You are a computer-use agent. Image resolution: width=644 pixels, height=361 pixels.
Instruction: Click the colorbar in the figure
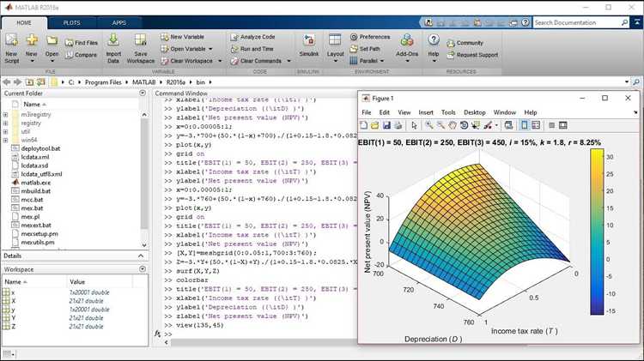[597, 232]
